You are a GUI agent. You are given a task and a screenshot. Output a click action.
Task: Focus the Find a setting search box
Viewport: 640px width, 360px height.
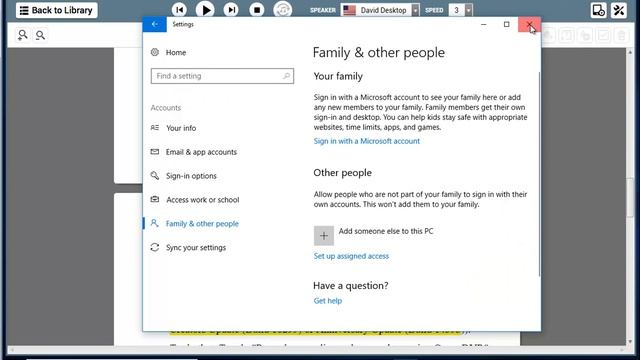tap(222, 76)
